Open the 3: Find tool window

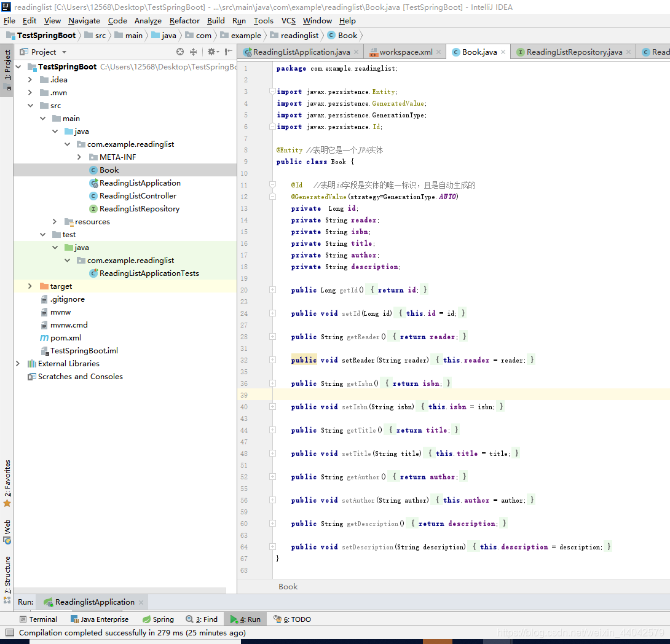click(202, 619)
